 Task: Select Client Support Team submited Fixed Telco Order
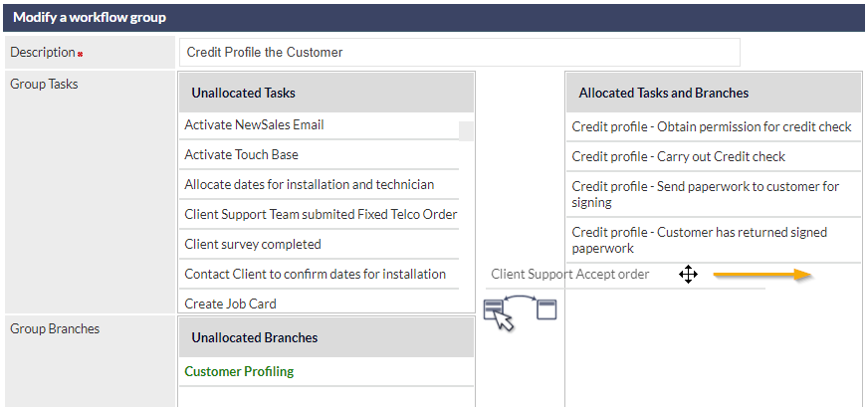(x=319, y=214)
